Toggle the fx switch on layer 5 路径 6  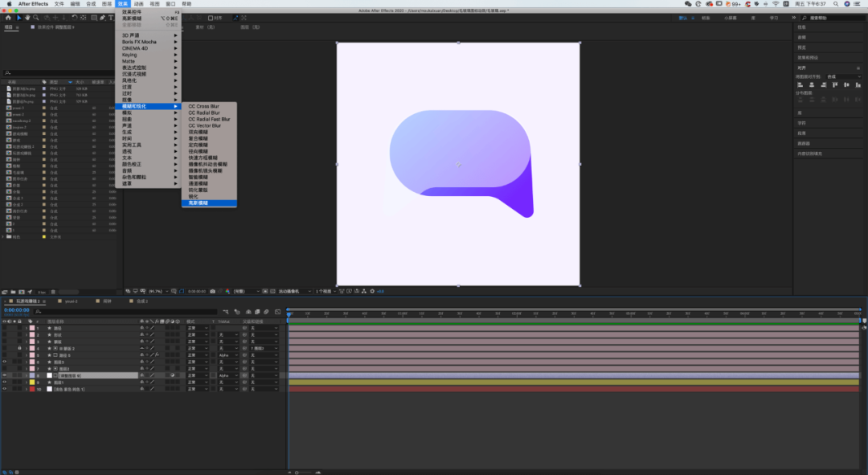(158, 355)
